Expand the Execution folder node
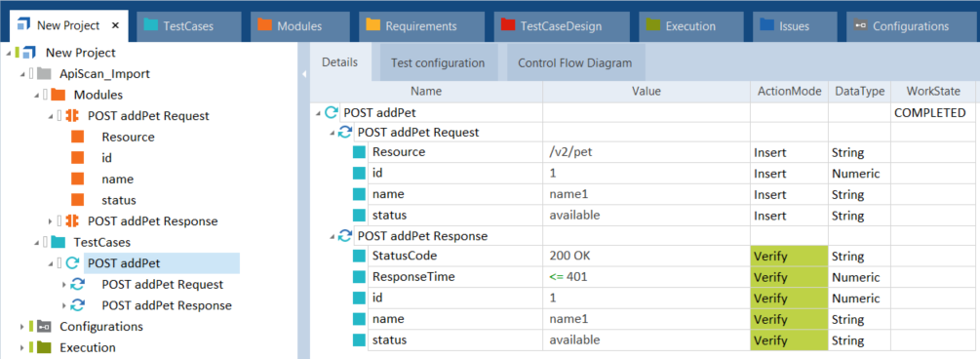This screenshot has height=359, width=980. (22, 347)
